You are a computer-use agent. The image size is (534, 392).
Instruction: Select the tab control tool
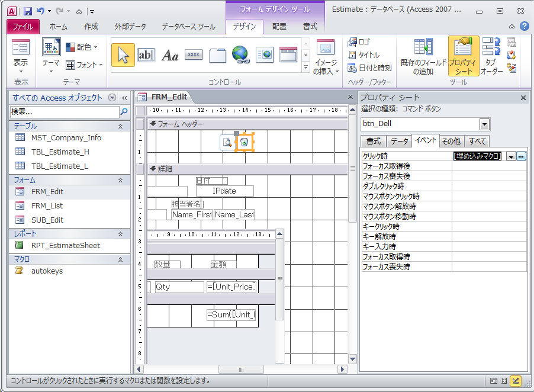tap(217, 55)
